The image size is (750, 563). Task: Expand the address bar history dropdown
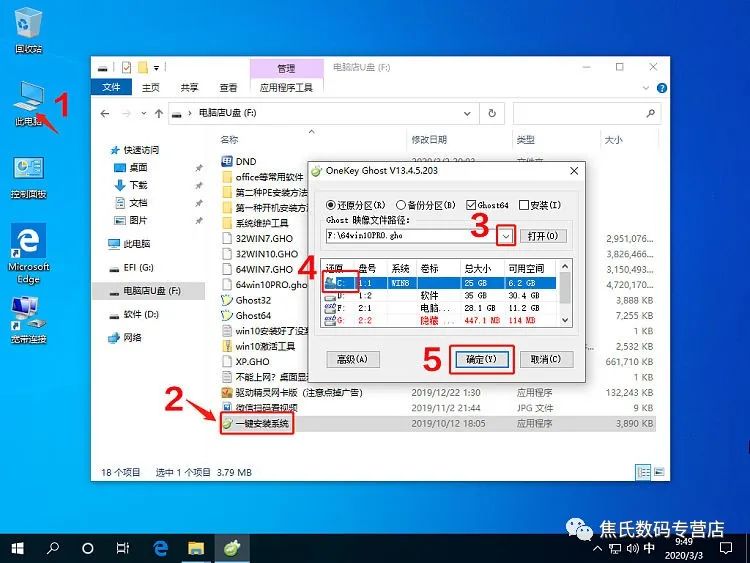[x=467, y=113]
